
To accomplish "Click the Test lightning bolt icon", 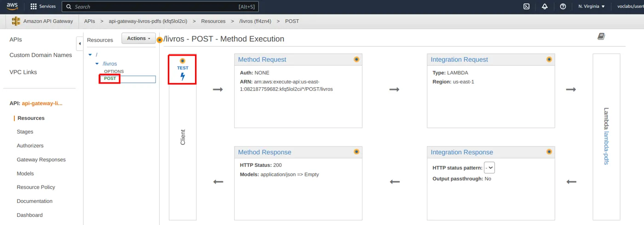I will point(183,77).
